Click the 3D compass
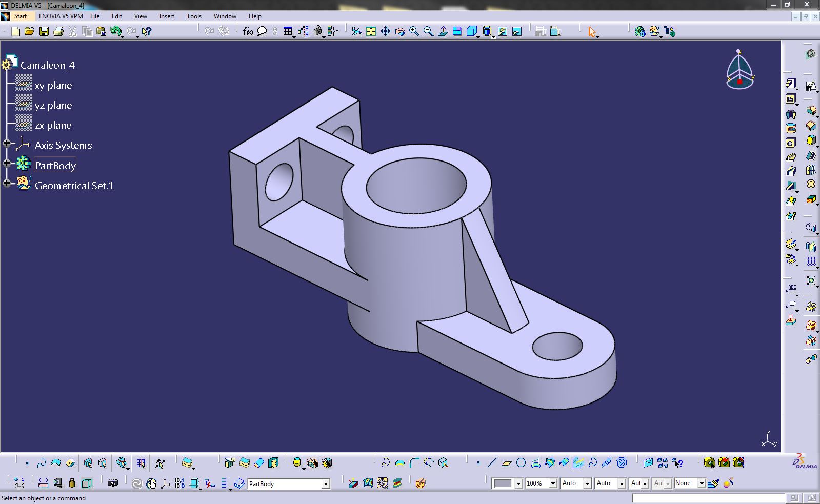The width and height of the screenshot is (820, 504). point(739,70)
